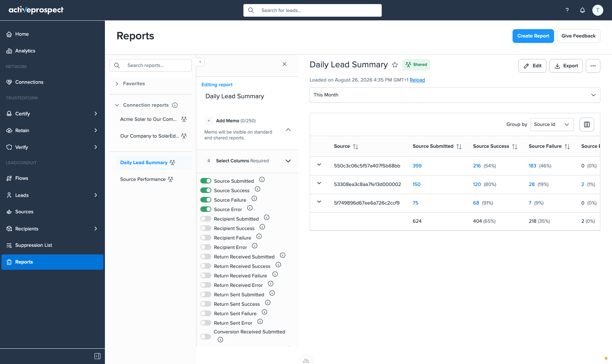Show info for Source Error column

250,208
